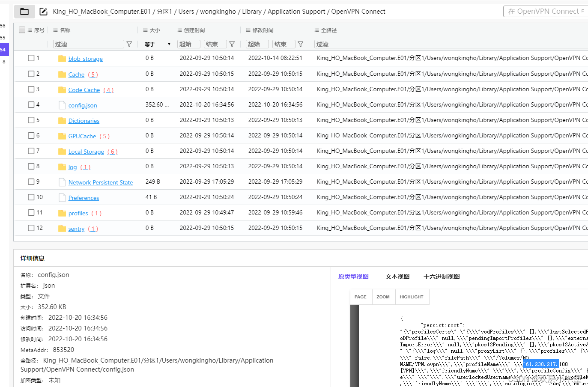Open the config.json file link
This screenshot has height=387, width=588.
point(83,105)
